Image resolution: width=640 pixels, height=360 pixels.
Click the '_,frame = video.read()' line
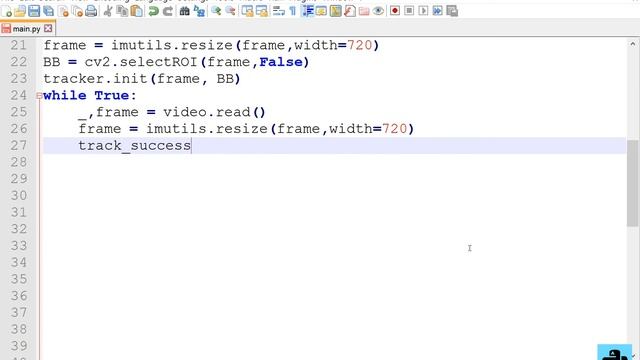(172, 112)
